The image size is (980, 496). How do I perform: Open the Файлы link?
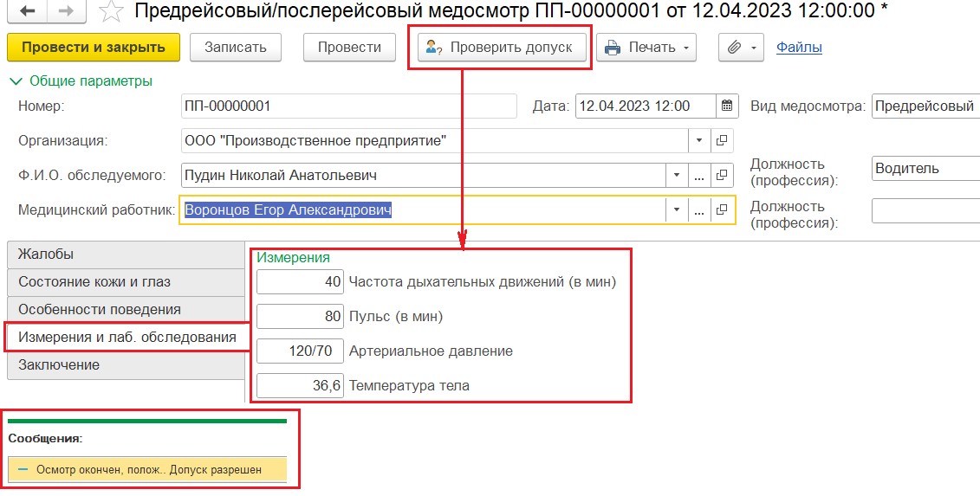(x=799, y=48)
